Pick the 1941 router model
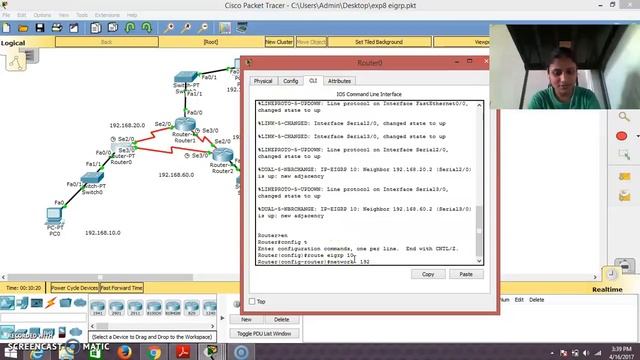 tap(98, 308)
